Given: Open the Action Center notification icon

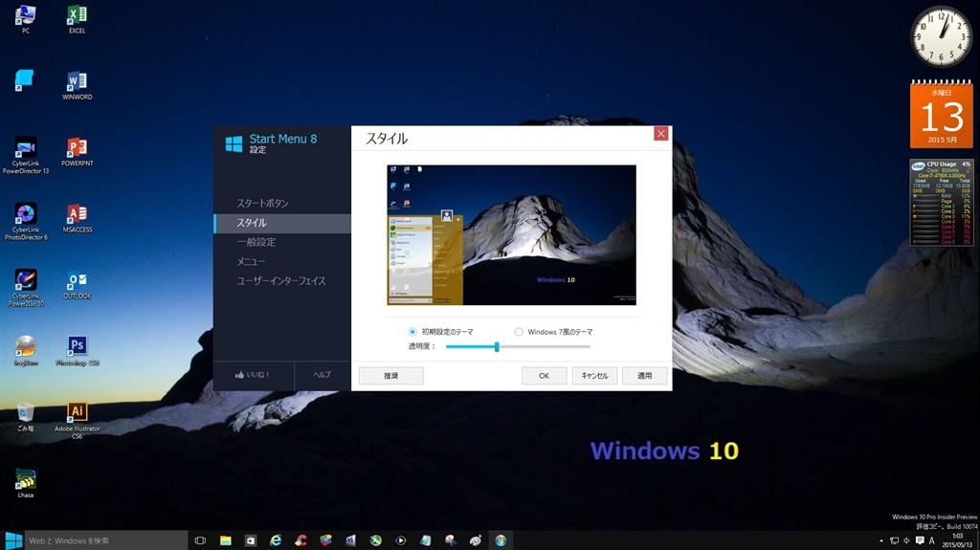Looking at the screenshot, I should [920, 540].
